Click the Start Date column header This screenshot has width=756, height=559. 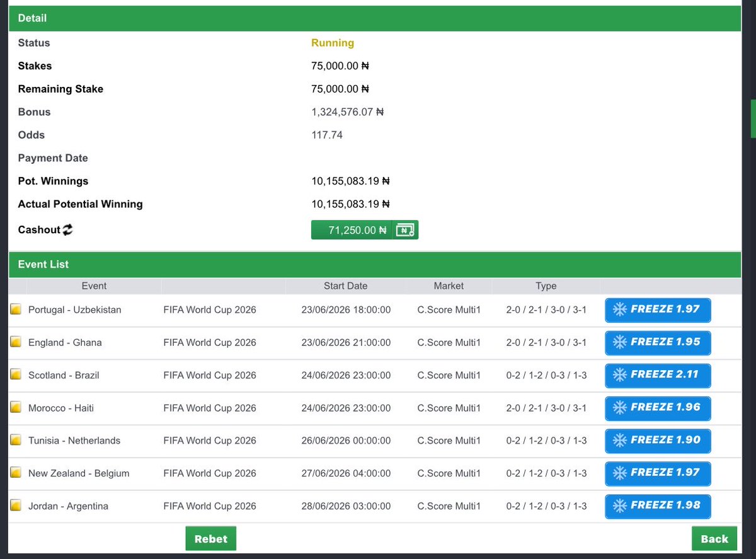coord(345,285)
